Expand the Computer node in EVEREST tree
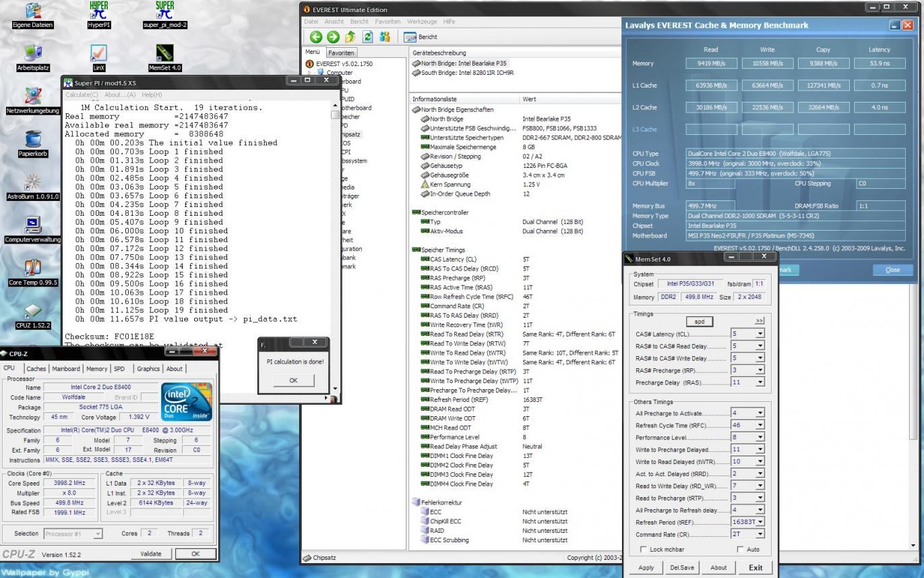This screenshot has width=924, height=578. coord(309,72)
